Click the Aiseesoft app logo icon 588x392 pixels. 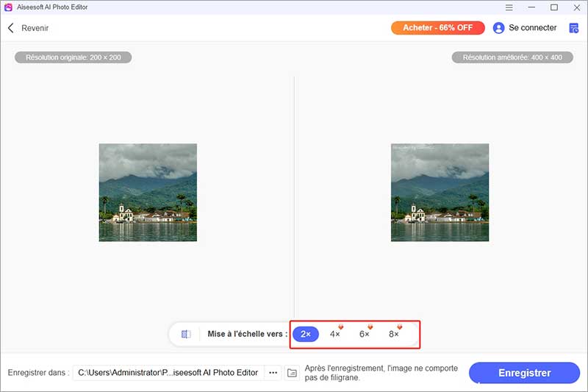pos(8,7)
